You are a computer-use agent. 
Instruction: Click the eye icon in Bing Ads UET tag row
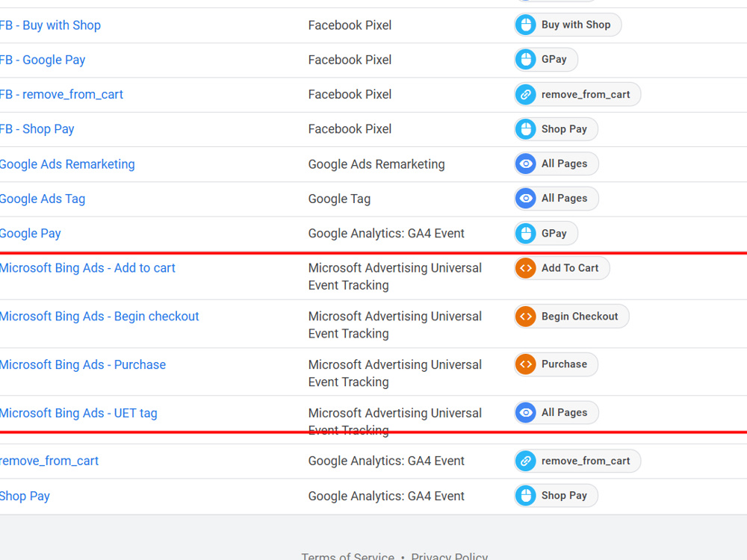(526, 412)
